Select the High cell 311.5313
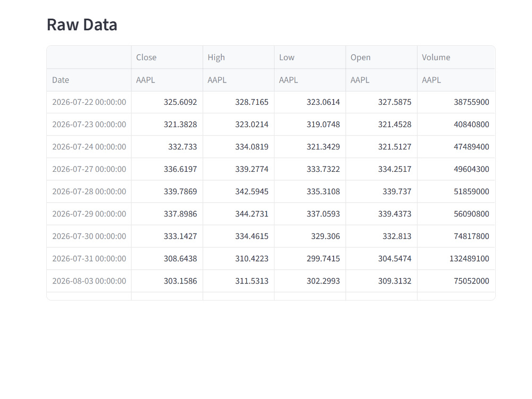Screen dimensions: 532x399 pos(238,281)
